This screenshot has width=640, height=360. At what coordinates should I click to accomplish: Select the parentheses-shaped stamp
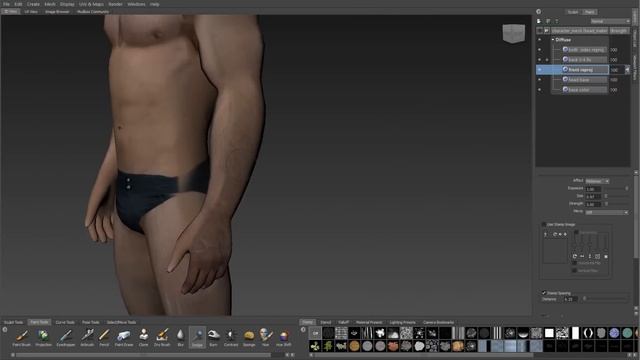pos(588,333)
